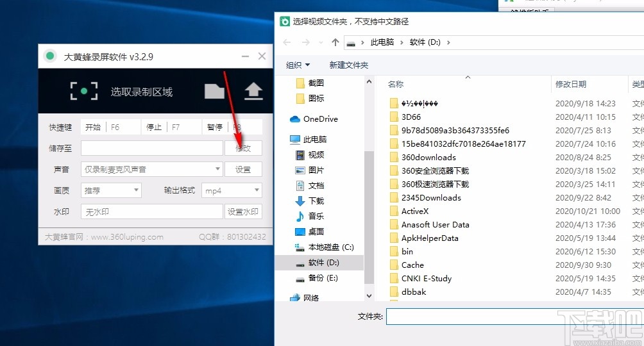Click the green recorder logo in title bar
This screenshot has width=644, height=346.
click(50, 56)
